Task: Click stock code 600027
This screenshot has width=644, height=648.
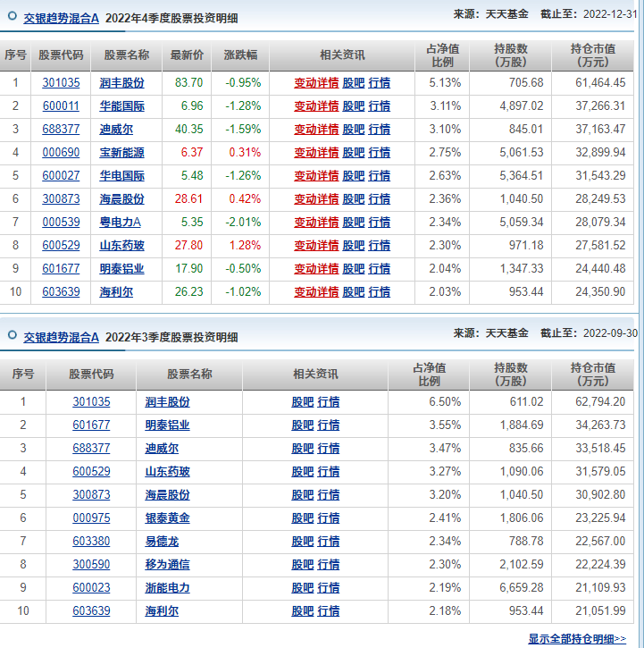Action: pyautogui.click(x=61, y=176)
